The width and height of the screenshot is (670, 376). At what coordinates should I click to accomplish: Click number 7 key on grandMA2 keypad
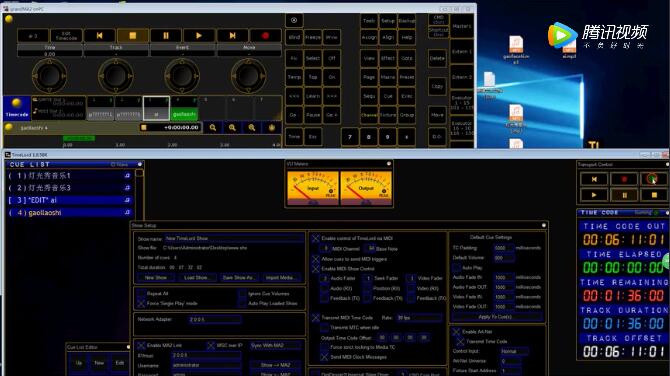[350, 137]
